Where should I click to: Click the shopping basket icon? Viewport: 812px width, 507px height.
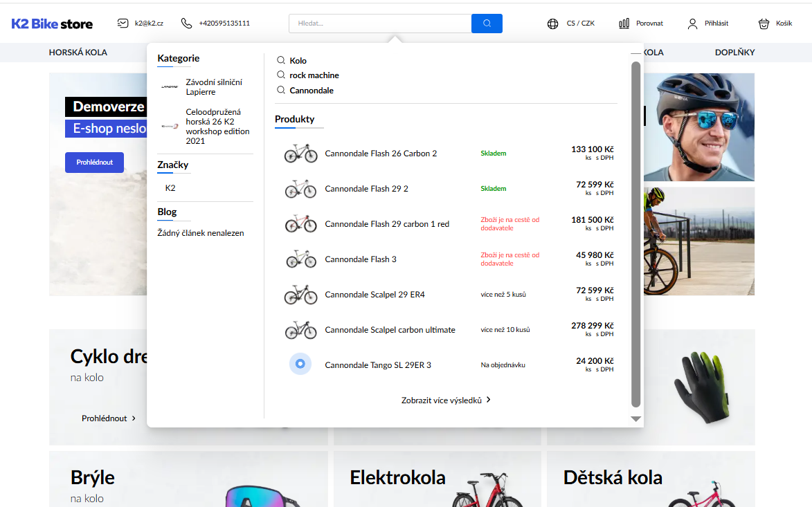pos(764,24)
